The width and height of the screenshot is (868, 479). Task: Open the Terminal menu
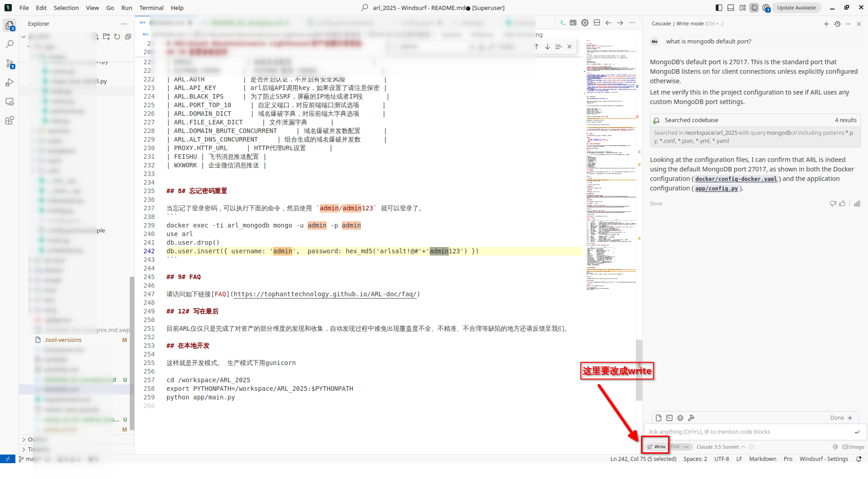click(151, 8)
